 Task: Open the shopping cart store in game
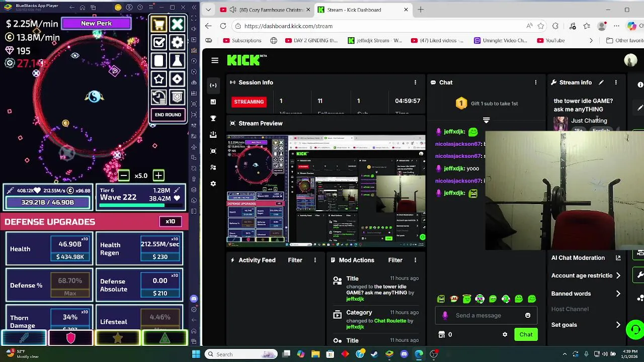pos(159,24)
